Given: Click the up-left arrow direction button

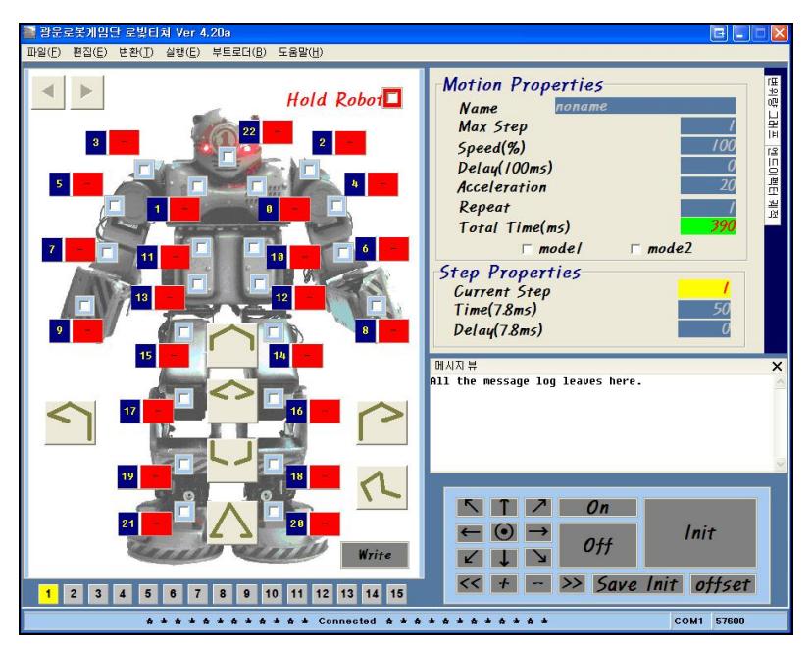Looking at the screenshot, I should tap(470, 507).
